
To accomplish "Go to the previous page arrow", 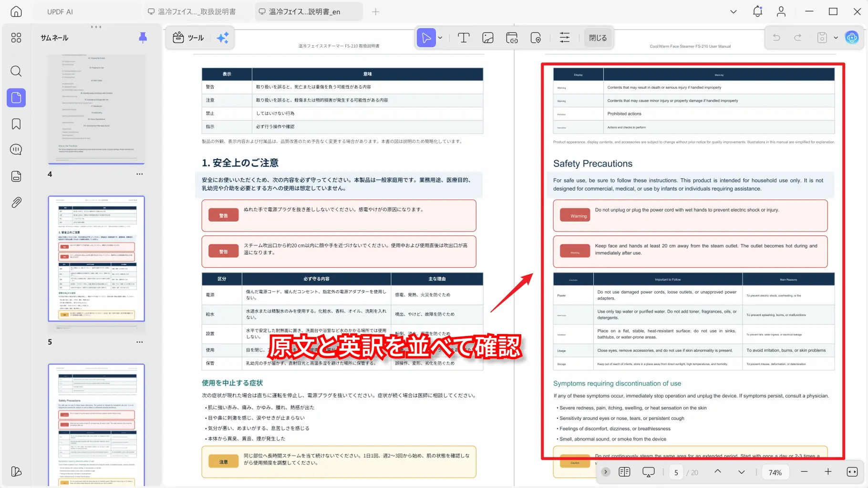I will pos(717,472).
